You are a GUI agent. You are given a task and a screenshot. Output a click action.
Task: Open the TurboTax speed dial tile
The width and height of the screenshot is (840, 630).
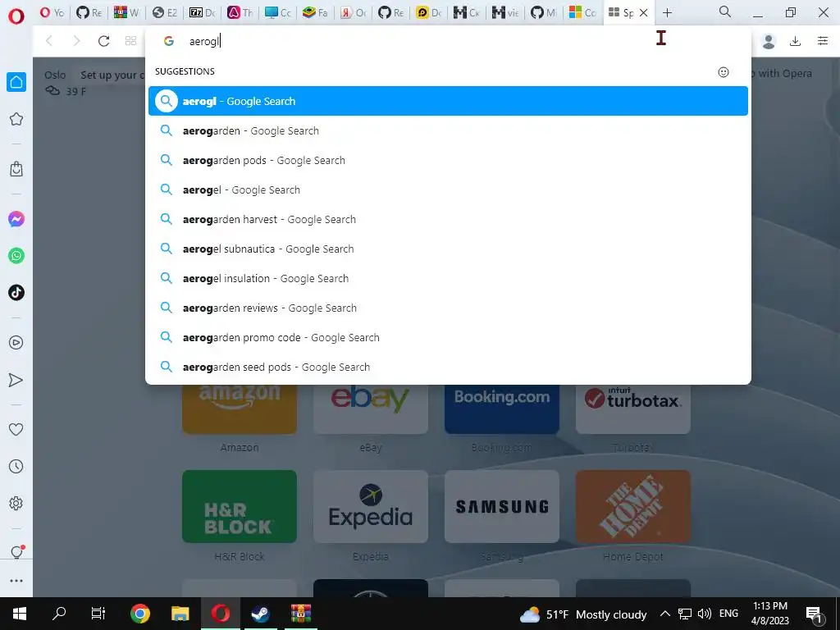coord(633,409)
